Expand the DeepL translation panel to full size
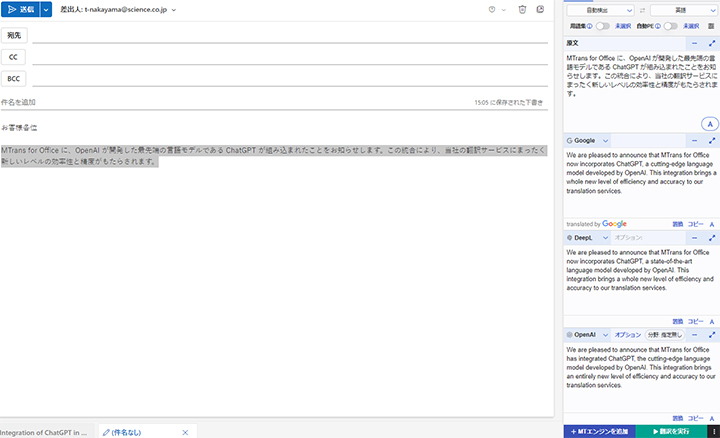The image size is (720, 438). [712, 238]
